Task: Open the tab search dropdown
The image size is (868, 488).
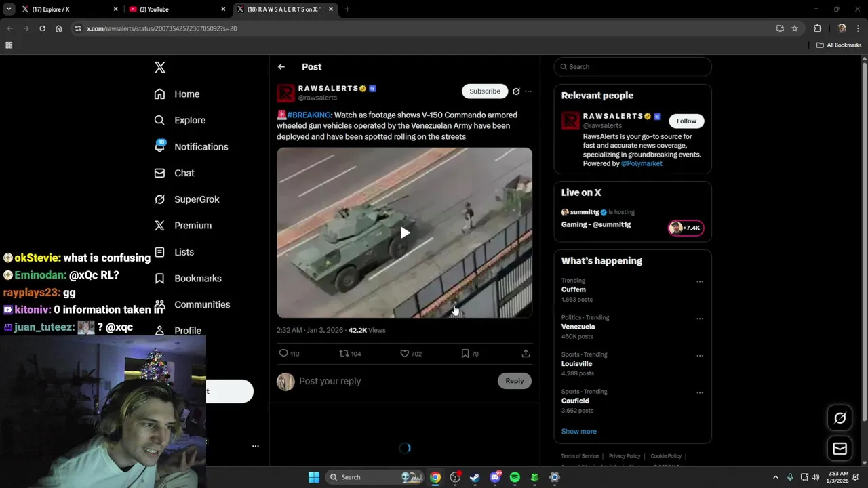Action: click(x=9, y=9)
